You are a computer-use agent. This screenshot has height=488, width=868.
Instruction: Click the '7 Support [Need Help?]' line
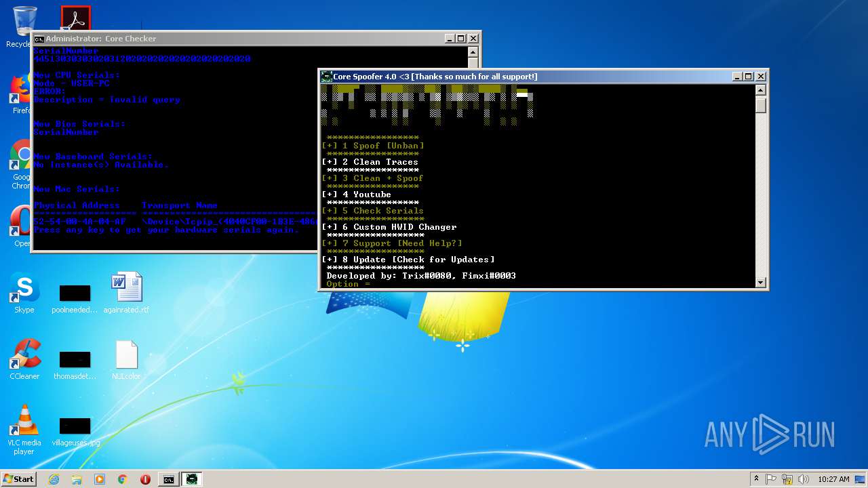[392, 243]
